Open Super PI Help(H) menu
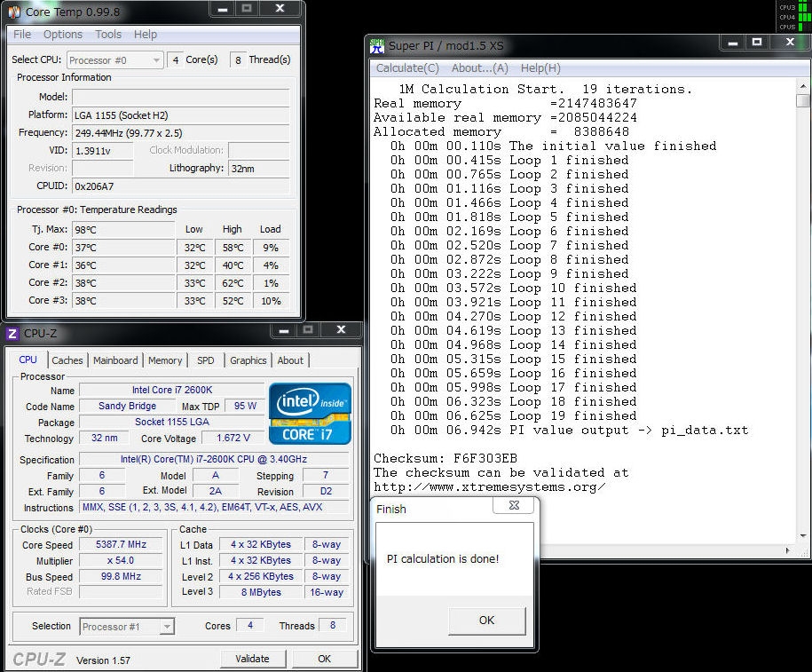The height and width of the screenshot is (672, 812). click(540, 68)
